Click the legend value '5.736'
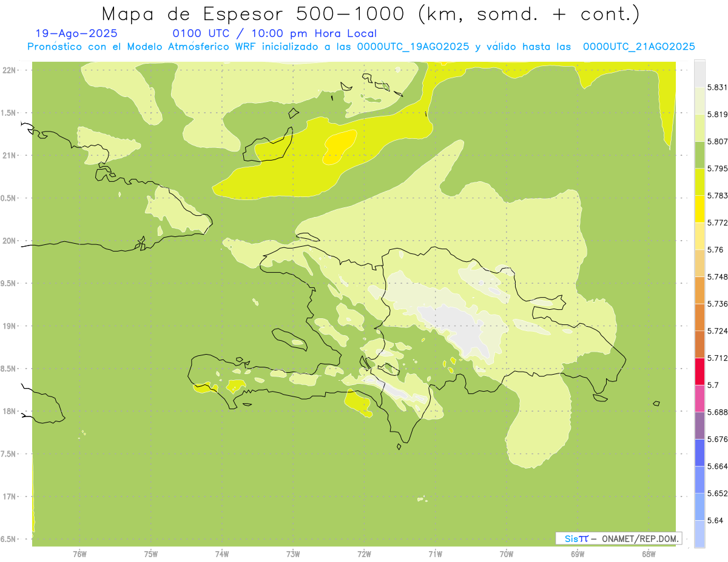 717,304
